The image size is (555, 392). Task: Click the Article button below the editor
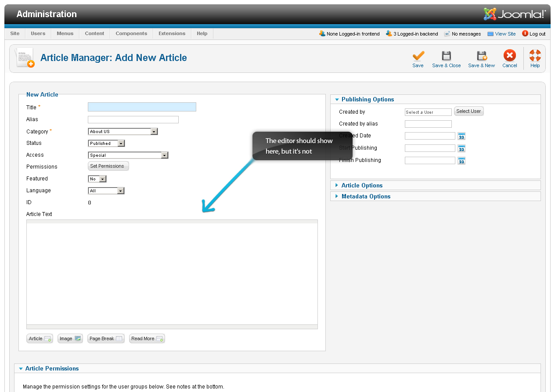coord(40,338)
